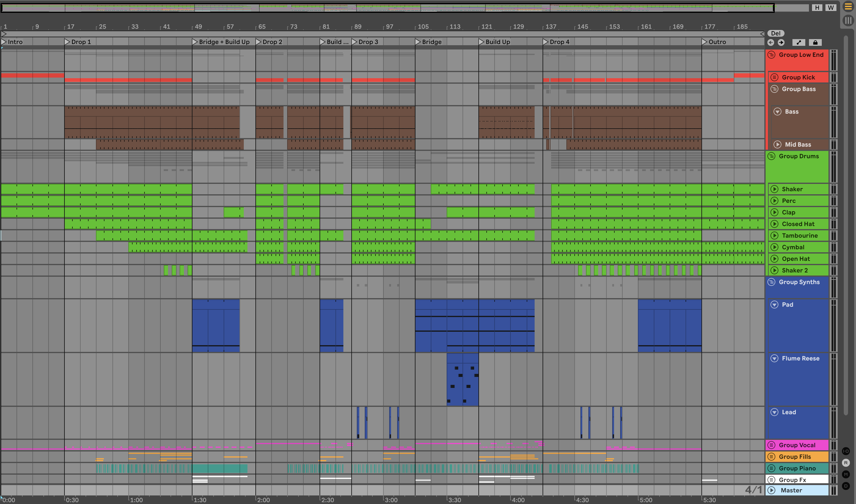Select the Group Fills track header
The width and height of the screenshot is (856, 504).
tap(795, 456)
